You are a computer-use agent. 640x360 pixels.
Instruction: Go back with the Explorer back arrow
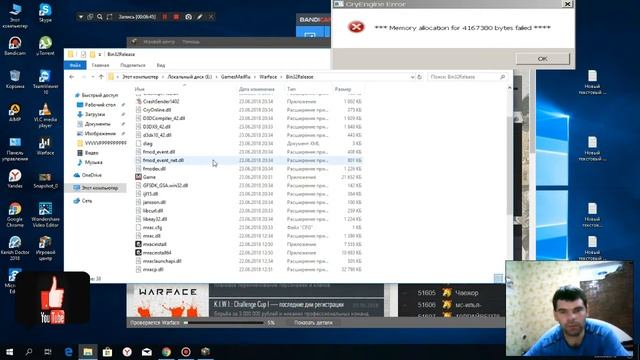click(x=72, y=77)
